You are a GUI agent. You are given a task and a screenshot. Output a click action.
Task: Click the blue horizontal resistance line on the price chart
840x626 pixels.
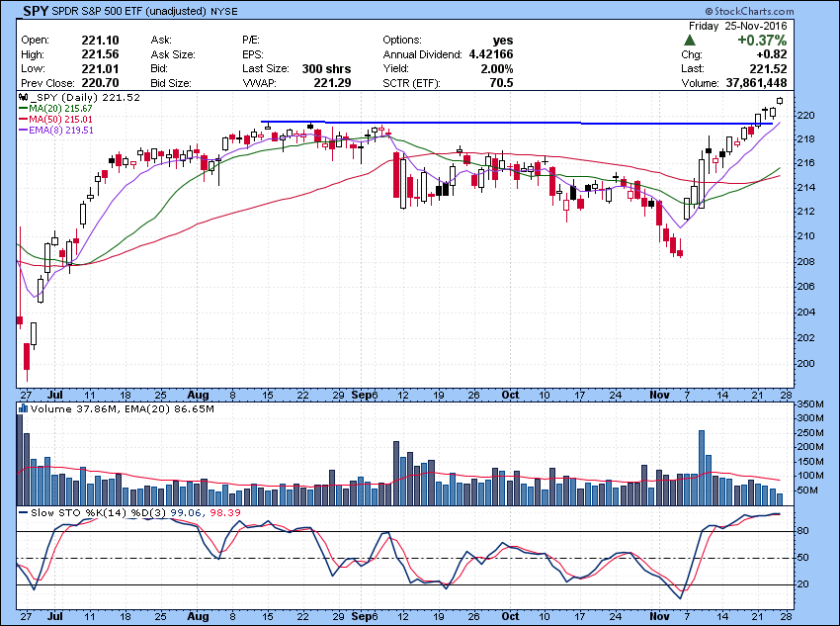pos(517,123)
